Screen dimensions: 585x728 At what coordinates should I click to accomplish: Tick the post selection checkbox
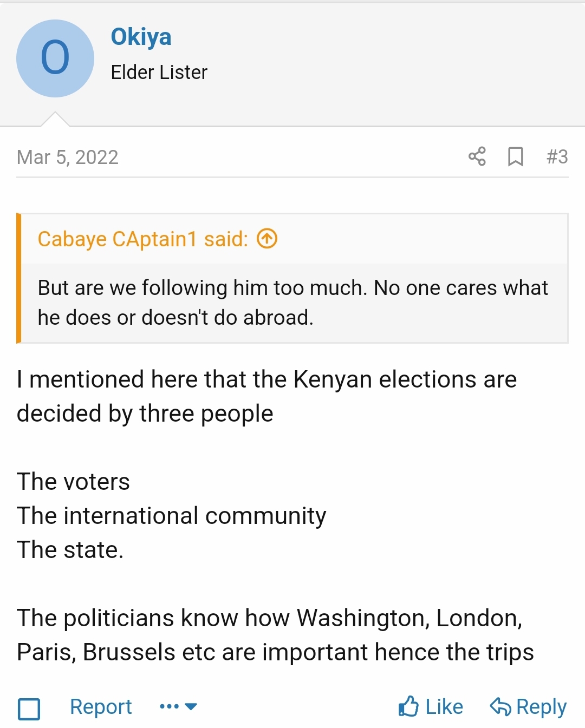pos(29,709)
